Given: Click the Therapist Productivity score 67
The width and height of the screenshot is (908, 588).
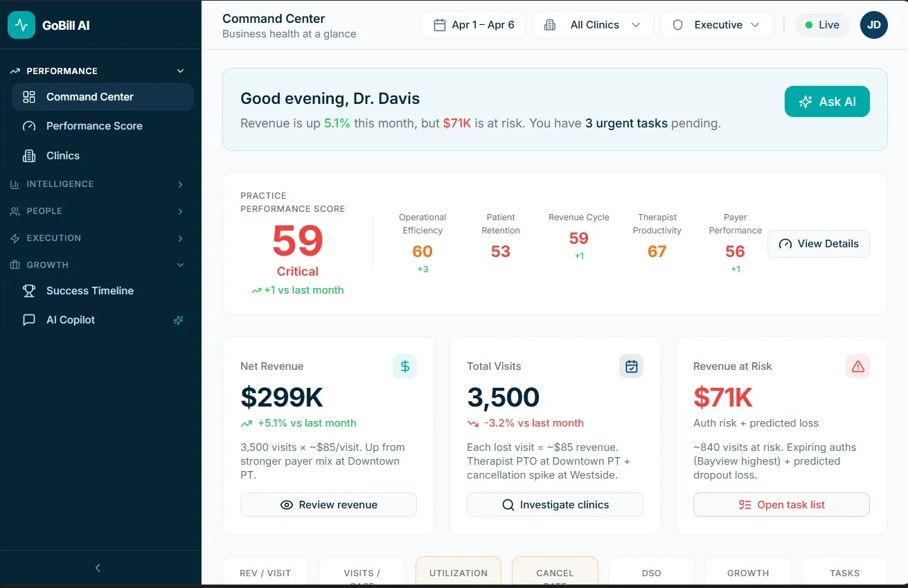Looking at the screenshot, I should coord(657,251).
